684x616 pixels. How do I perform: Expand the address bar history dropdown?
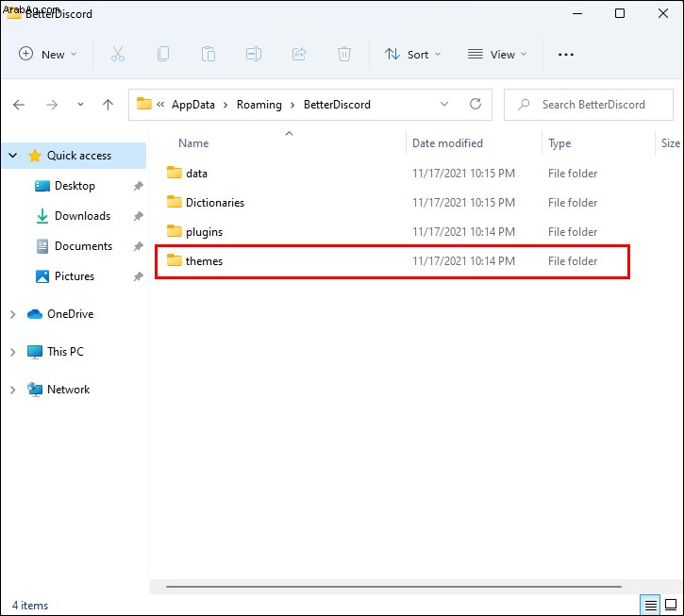pos(444,105)
